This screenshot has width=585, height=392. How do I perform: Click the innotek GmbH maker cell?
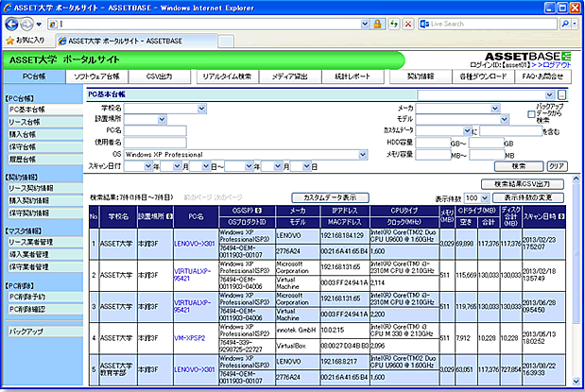(296, 330)
